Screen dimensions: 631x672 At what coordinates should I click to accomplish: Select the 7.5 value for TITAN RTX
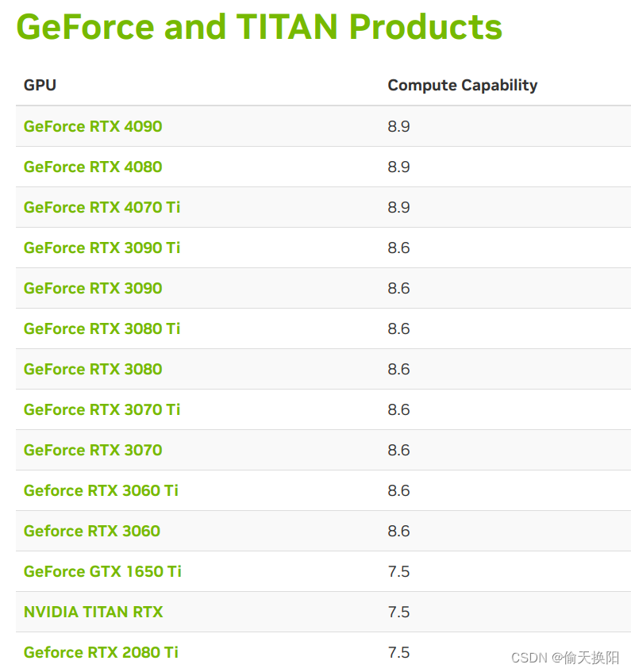[398, 612]
